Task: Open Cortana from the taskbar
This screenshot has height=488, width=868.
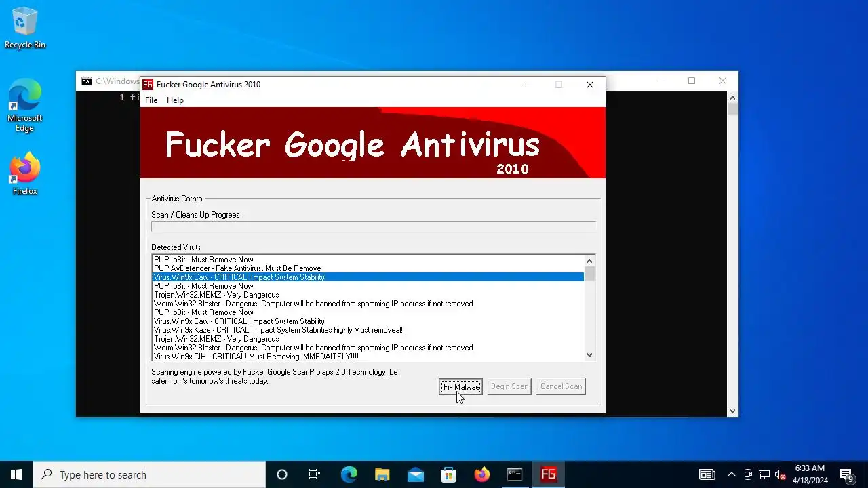Action: [282, 474]
